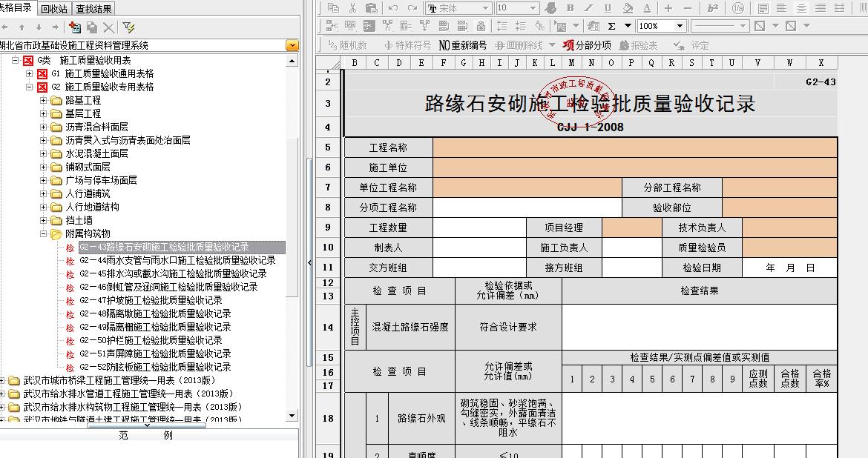Click the NO重新编号 button
The width and height of the screenshot is (868, 458).
(464, 45)
